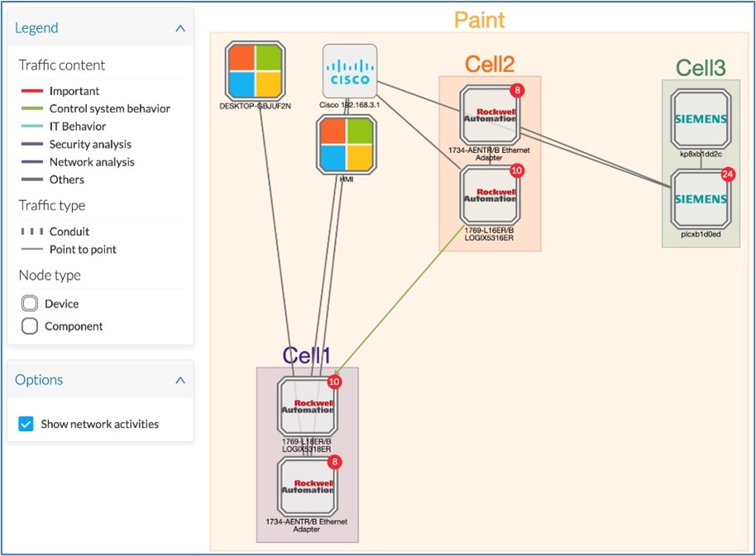756x556 pixels.
Task: Select the Cell1 1734-AENTR/B Ethernet Adapter node
Action: pos(307,486)
